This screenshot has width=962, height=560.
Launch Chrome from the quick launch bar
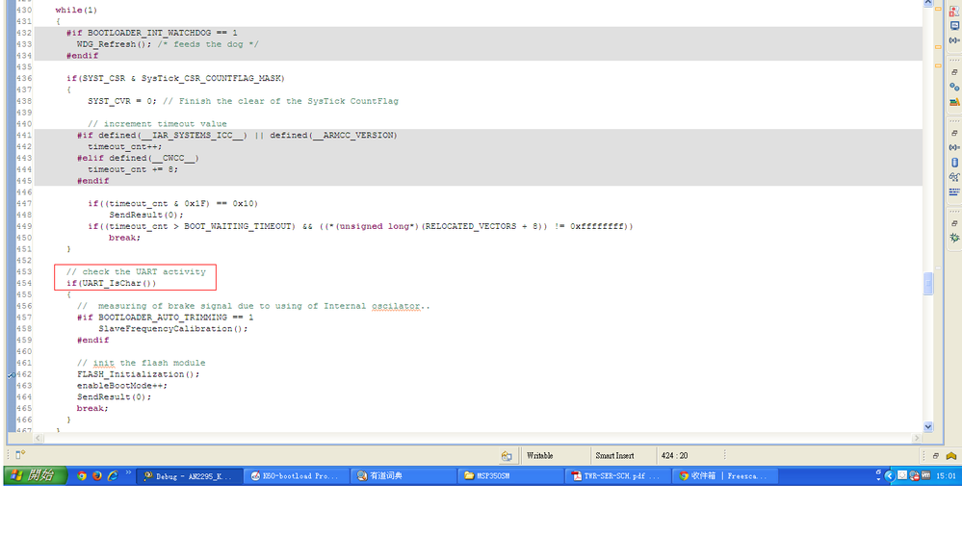(x=82, y=475)
